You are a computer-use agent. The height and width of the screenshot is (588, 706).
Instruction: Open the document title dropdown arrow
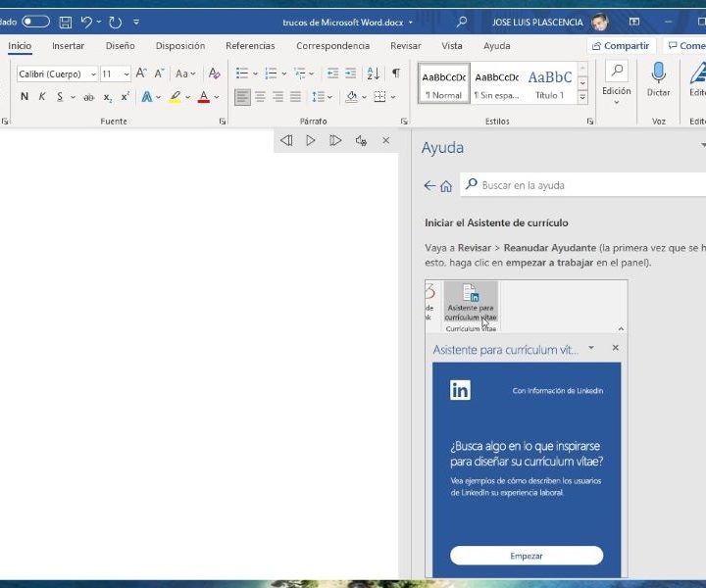click(411, 22)
